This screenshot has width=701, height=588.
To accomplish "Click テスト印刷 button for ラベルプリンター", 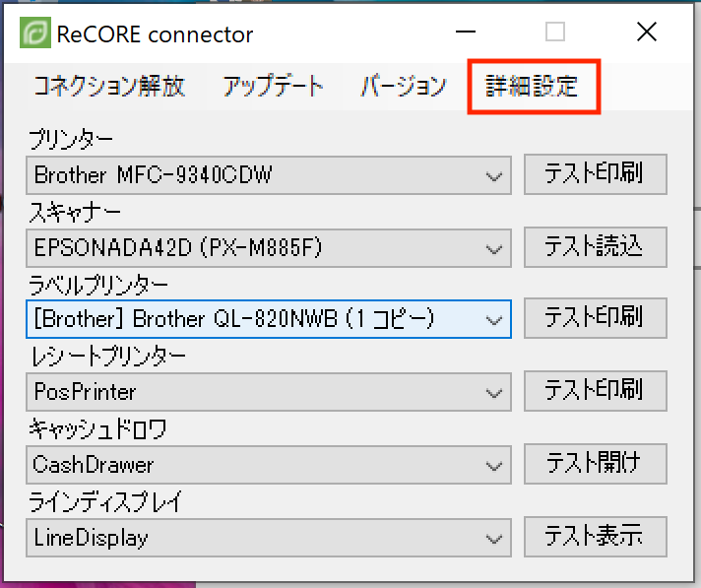I will coord(596,318).
